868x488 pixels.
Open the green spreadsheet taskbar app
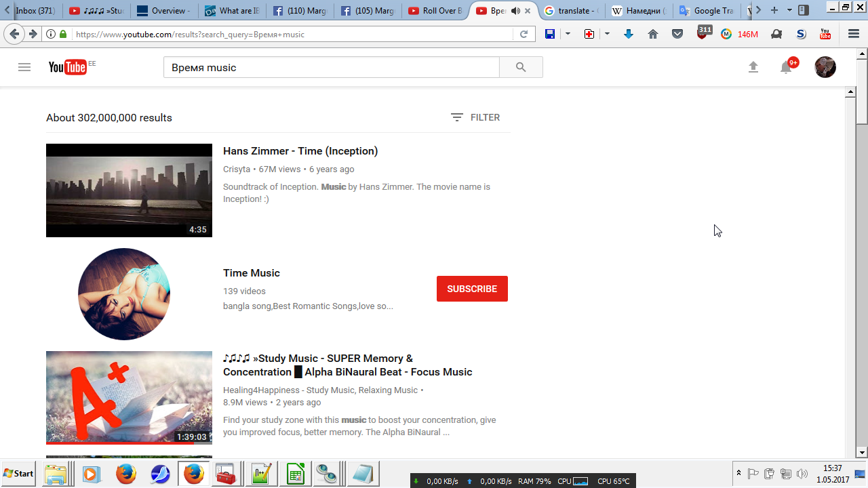pyautogui.click(x=296, y=474)
